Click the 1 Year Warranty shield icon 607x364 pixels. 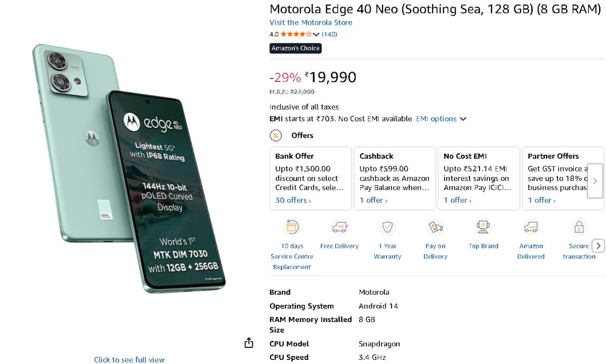coord(387,227)
